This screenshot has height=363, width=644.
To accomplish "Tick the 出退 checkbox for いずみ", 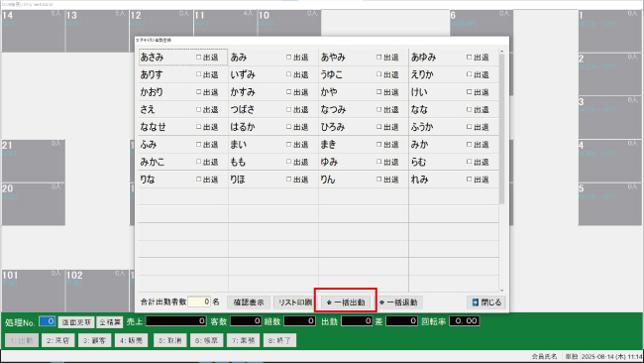I will click(288, 74).
